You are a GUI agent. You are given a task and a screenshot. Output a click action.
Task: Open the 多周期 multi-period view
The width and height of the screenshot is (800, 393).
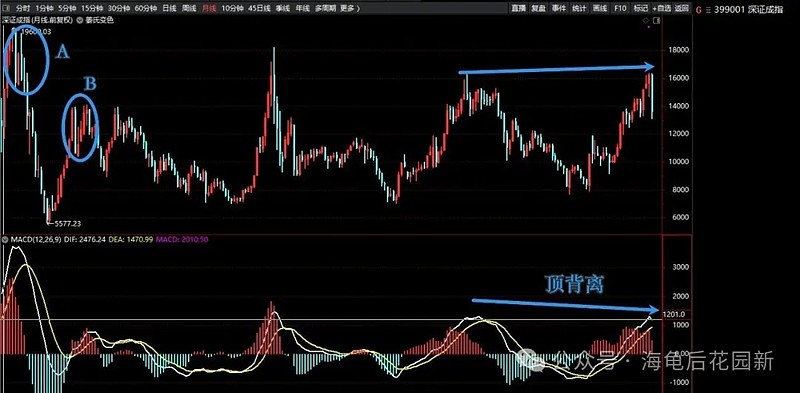(326, 8)
